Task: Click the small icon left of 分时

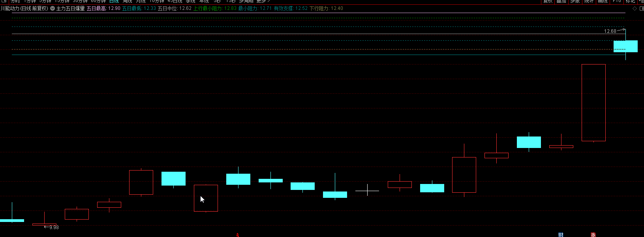Action: tap(4, 1)
